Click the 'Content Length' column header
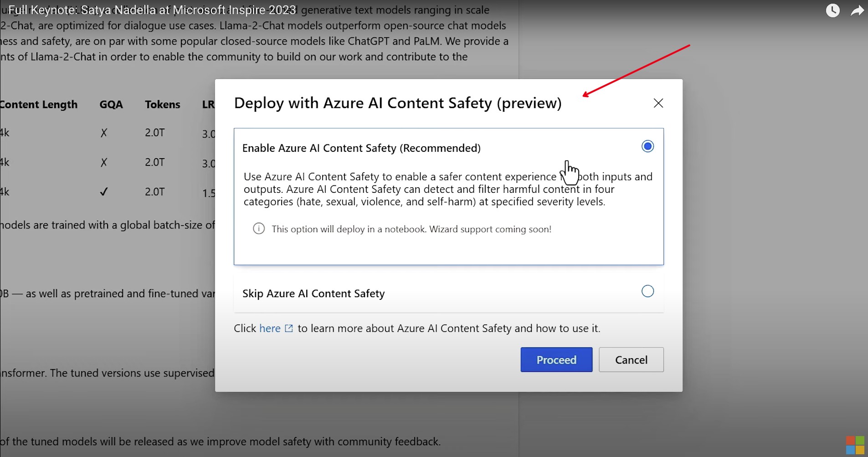The width and height of the screenshot is (868, 457). [x=39, y=104]
